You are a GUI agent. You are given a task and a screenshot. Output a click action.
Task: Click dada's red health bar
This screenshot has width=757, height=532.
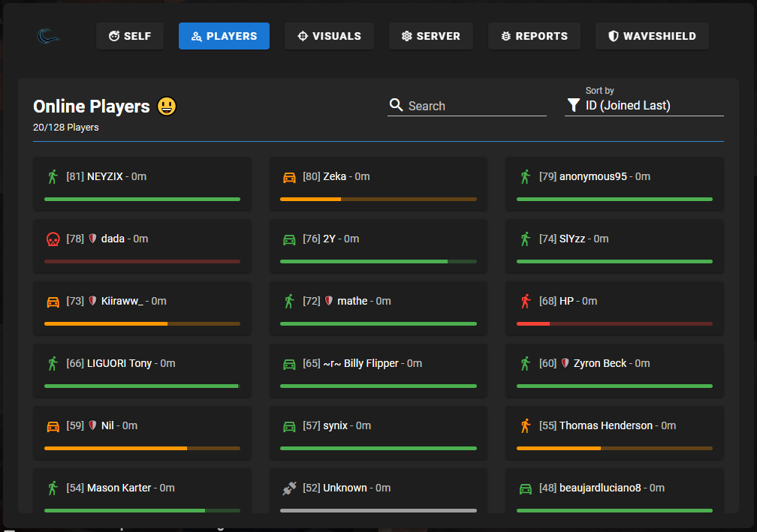142,261
